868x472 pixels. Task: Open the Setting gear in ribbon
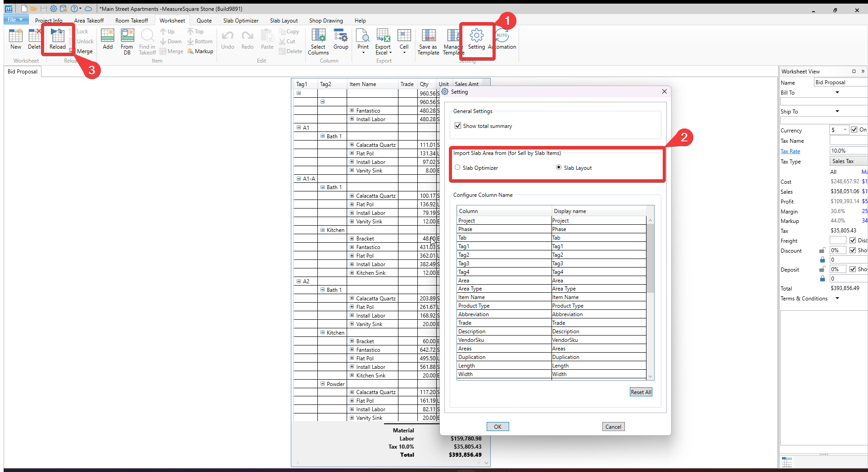click(476, 39)
